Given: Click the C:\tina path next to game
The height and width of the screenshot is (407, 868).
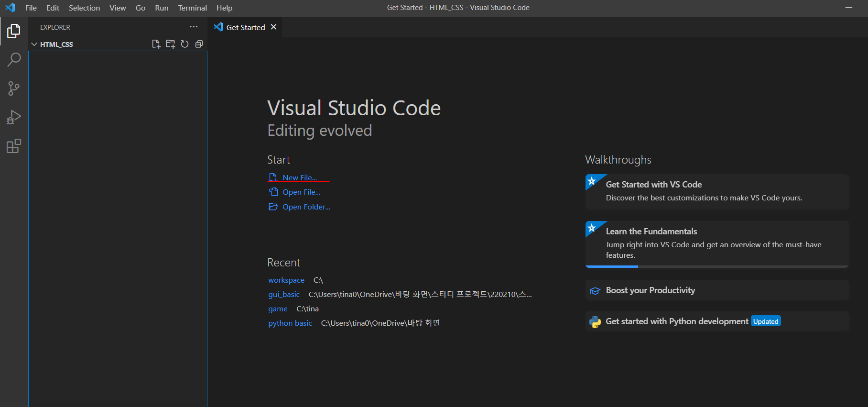Looking at the screenshot, I should (307, 308).
